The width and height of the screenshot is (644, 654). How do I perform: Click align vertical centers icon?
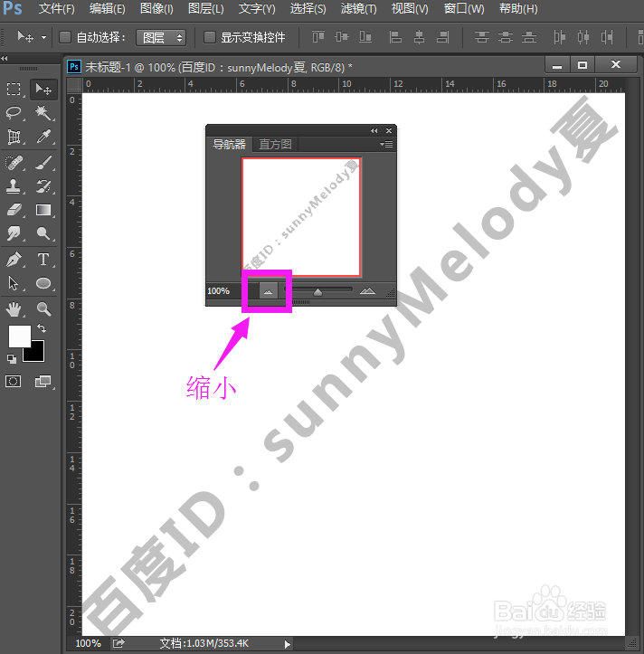tap(342, 37)
